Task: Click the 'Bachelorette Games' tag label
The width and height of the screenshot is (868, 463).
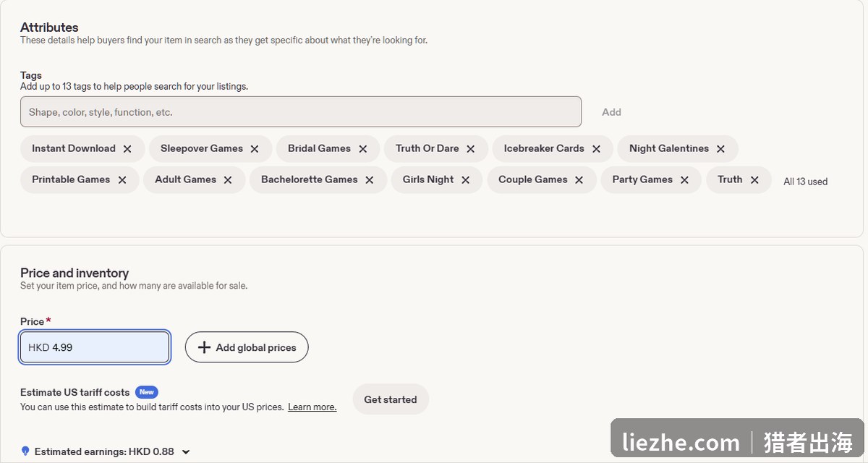Action: pyautogui.click(x=310, y=179)
